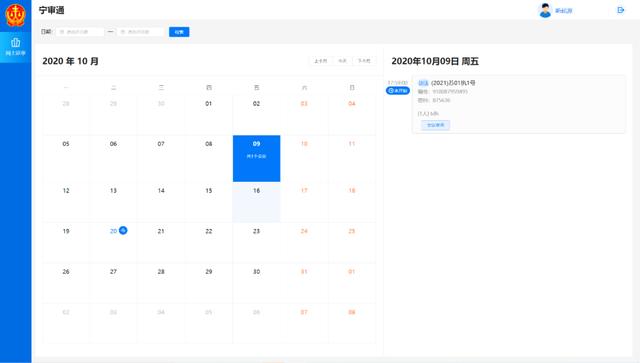This screenshot has width=640, height=363.
Task: Open the end date picker field
Action: coord(140,32)
